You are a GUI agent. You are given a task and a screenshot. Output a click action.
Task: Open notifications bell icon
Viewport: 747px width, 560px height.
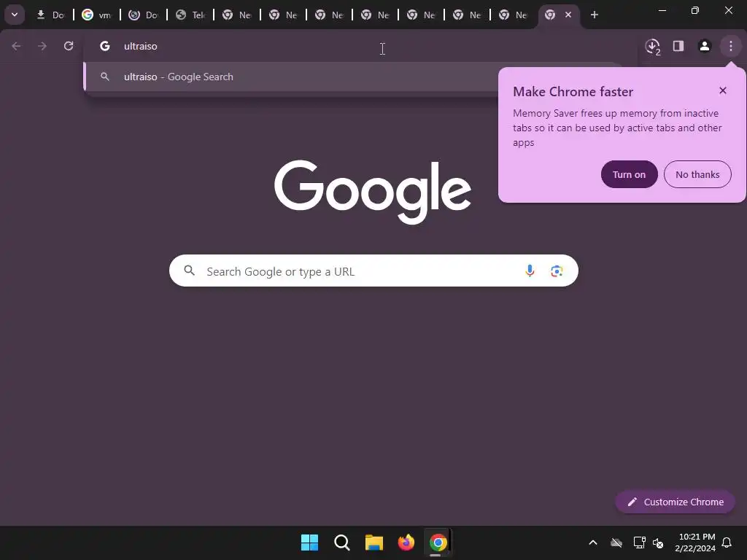[727, 542]
